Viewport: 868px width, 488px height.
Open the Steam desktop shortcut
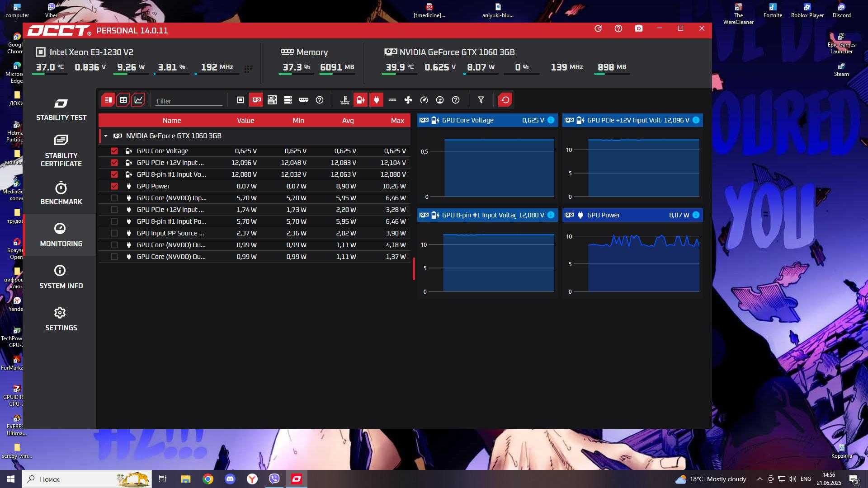[x=841, y=70]
